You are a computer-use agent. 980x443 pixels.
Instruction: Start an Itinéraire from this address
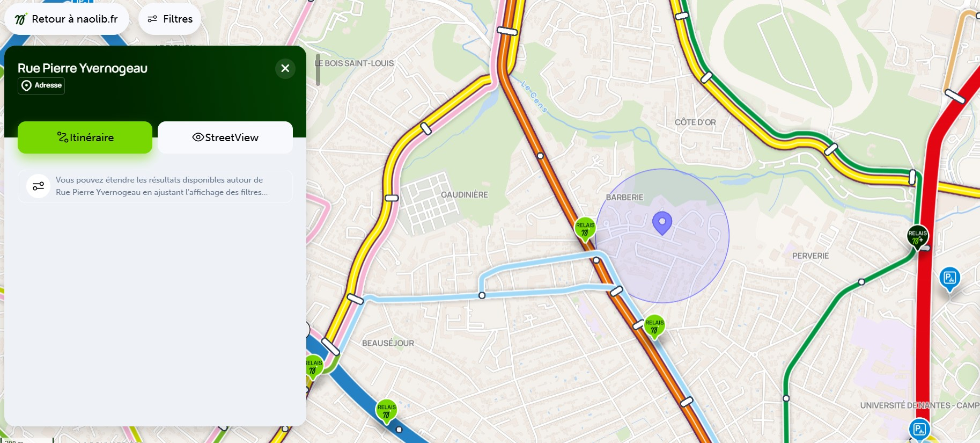[85, 137]
